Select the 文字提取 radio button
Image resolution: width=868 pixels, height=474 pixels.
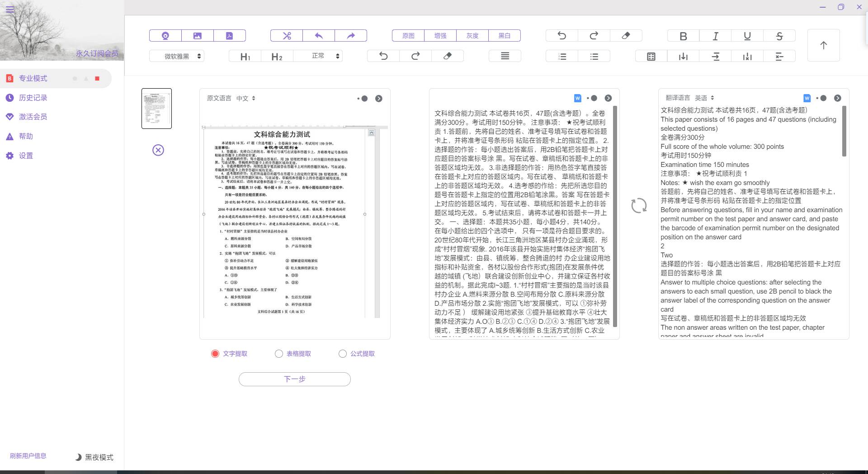coord(215,354)
